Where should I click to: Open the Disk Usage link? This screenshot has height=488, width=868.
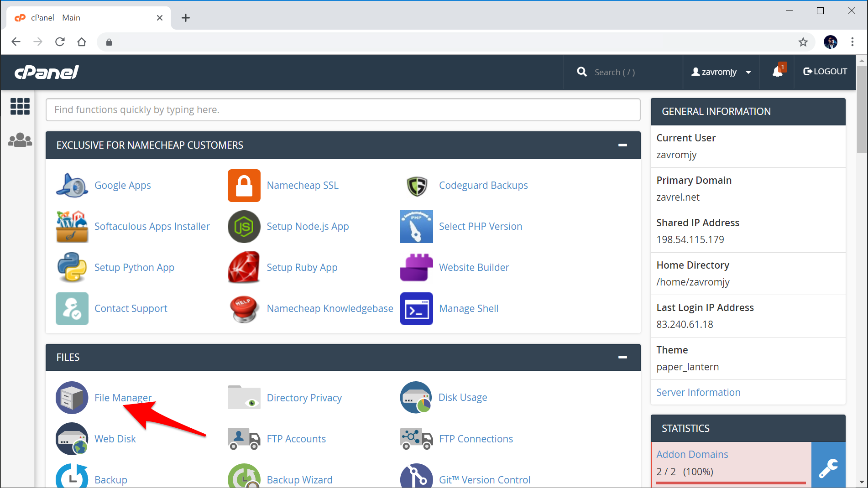(x=463, y=398)
